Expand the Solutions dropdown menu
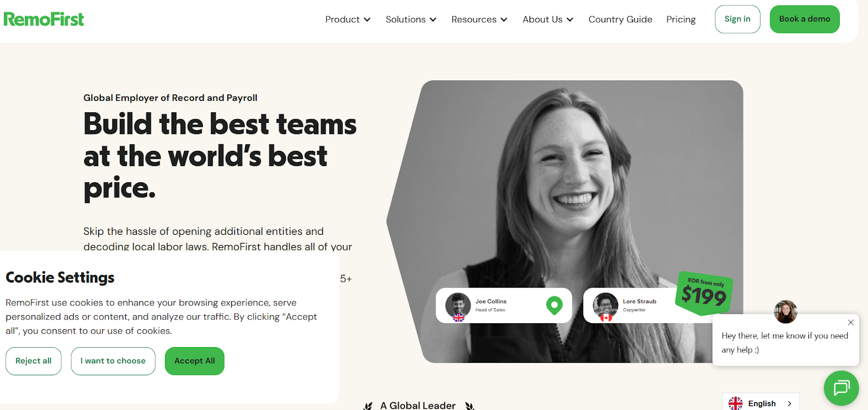This screenshot has height=410, width=868. pos(411,20)
